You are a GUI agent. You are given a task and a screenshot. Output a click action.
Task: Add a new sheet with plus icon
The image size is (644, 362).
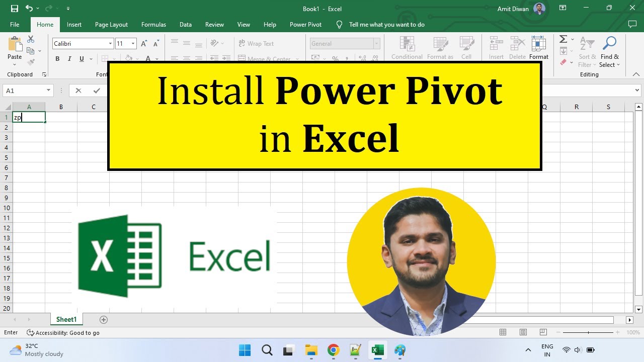point(104,320)
